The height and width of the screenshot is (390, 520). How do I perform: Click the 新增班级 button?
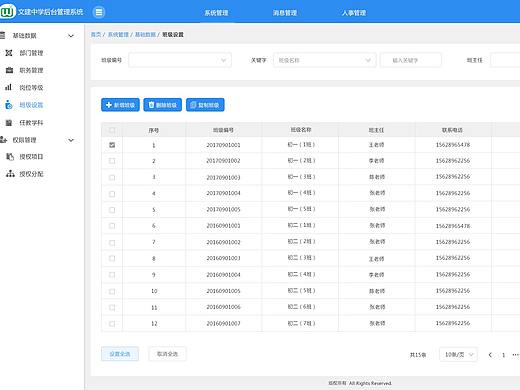pos(120,105)
